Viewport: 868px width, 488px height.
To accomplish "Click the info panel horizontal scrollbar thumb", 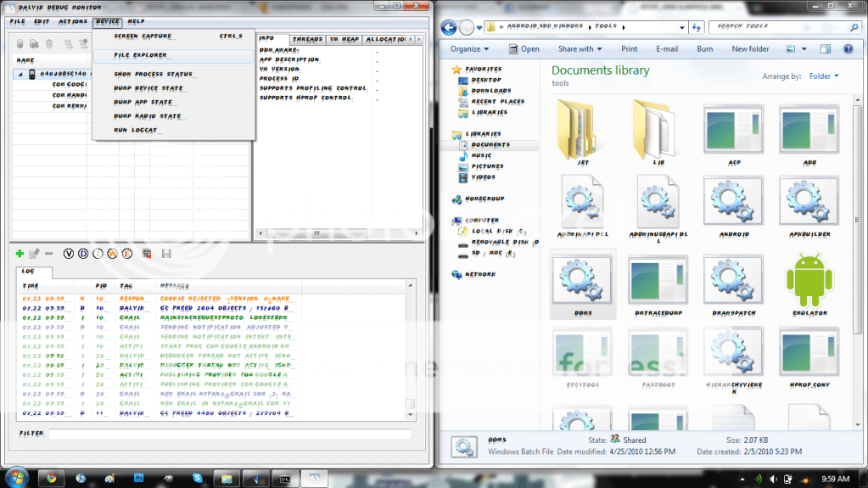I will (317, 233).
